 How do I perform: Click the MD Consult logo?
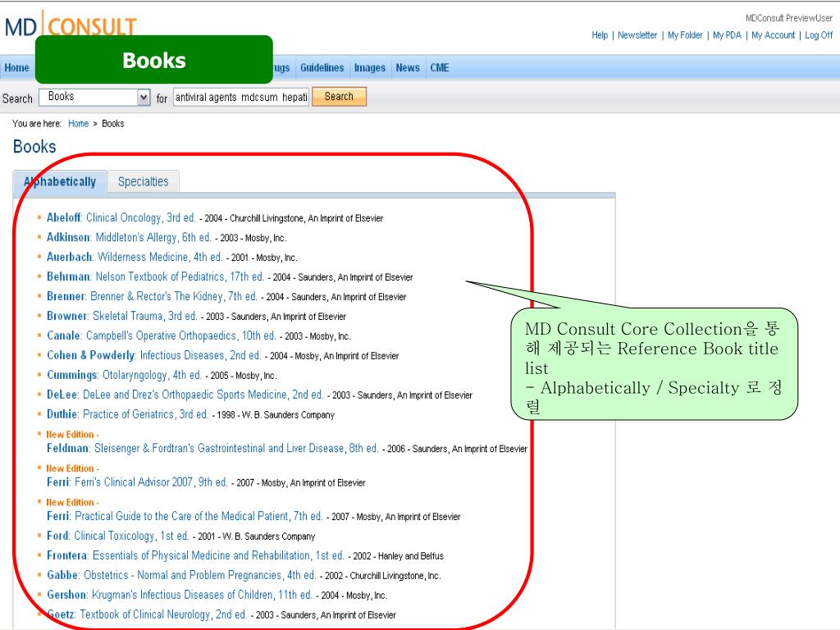tap(71, 25)
